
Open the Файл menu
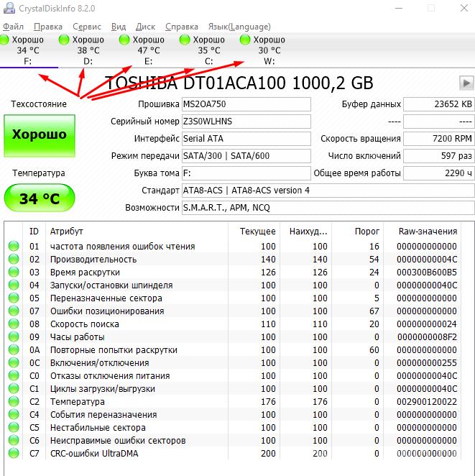point(14,27)
